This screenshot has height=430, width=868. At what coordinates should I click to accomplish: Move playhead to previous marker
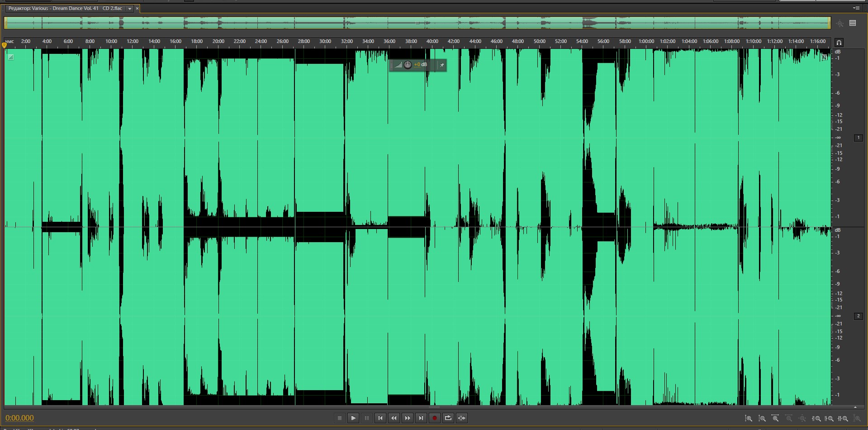(380, 418)
